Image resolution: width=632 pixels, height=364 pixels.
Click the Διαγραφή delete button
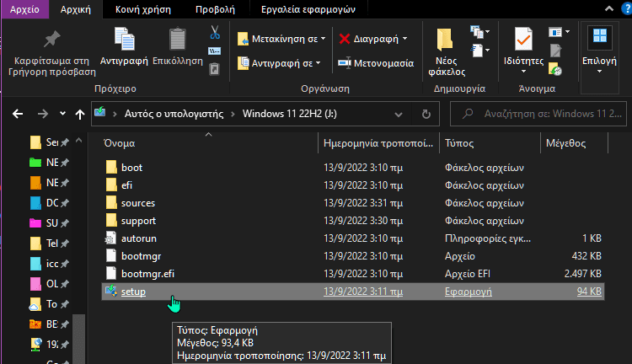[x=368, y=39]
